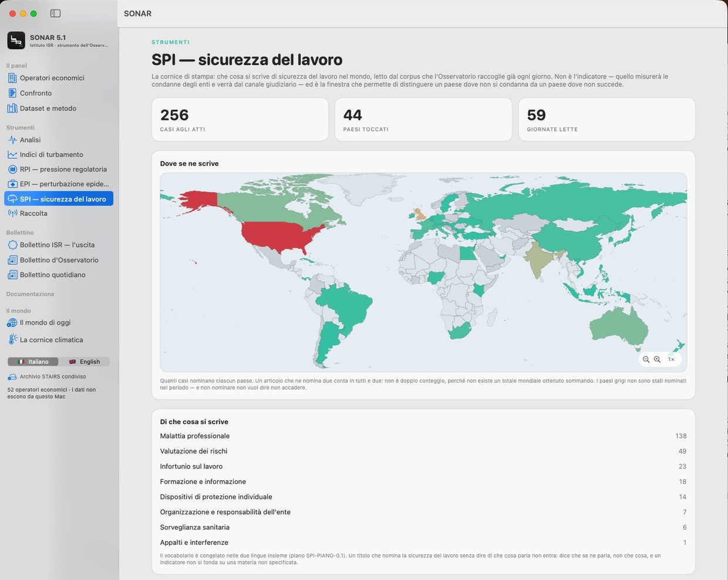
Task: Switch the interface language to English
Action: point(84,362)
